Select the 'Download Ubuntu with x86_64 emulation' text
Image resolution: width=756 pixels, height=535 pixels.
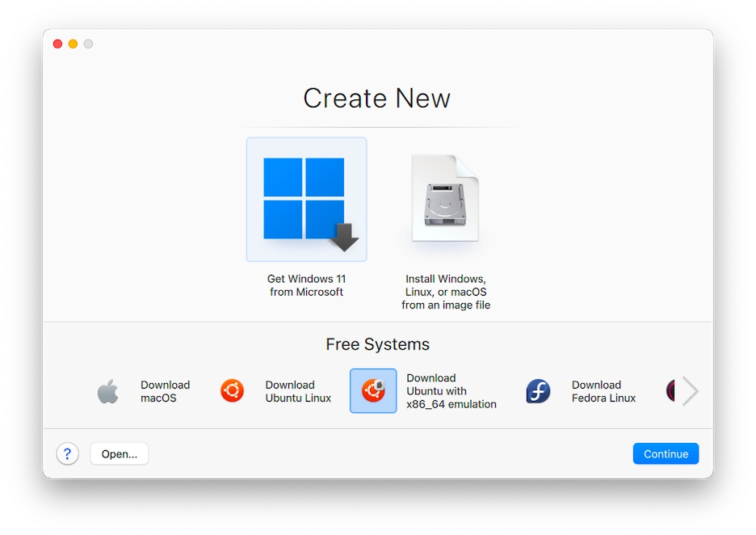(451, 391)
